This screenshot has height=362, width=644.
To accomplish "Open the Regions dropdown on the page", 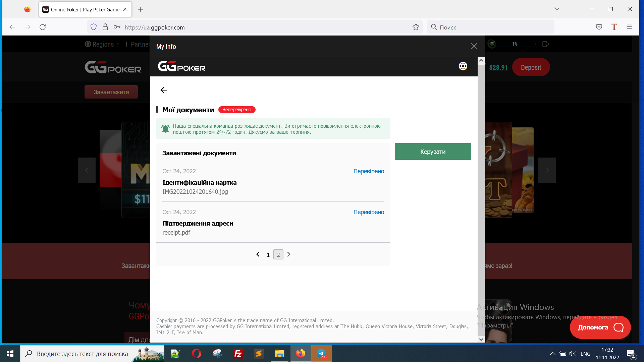I will point(102,44).
